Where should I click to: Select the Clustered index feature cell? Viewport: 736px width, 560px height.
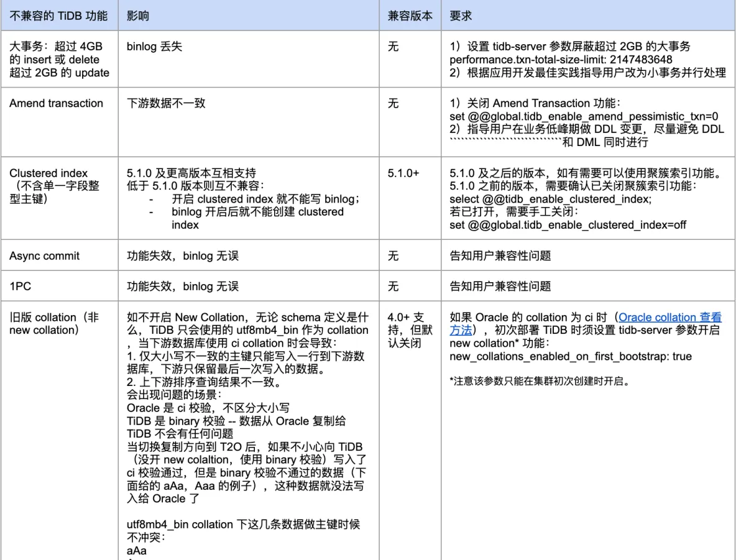pos(59,198)
